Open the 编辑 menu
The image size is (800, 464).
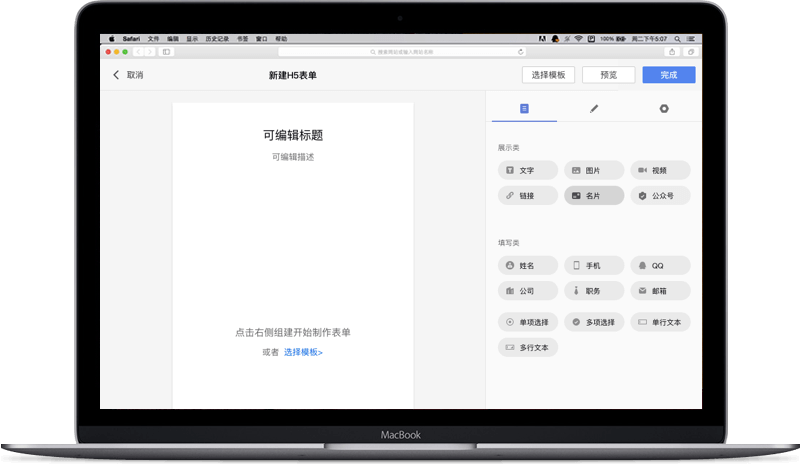[173, 39]
